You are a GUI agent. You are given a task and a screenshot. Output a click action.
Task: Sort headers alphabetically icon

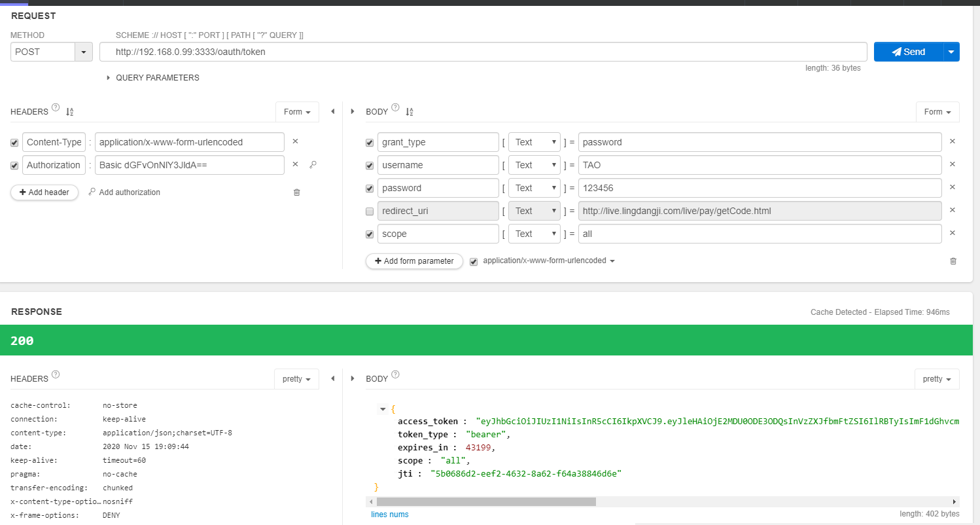(70, 112)
